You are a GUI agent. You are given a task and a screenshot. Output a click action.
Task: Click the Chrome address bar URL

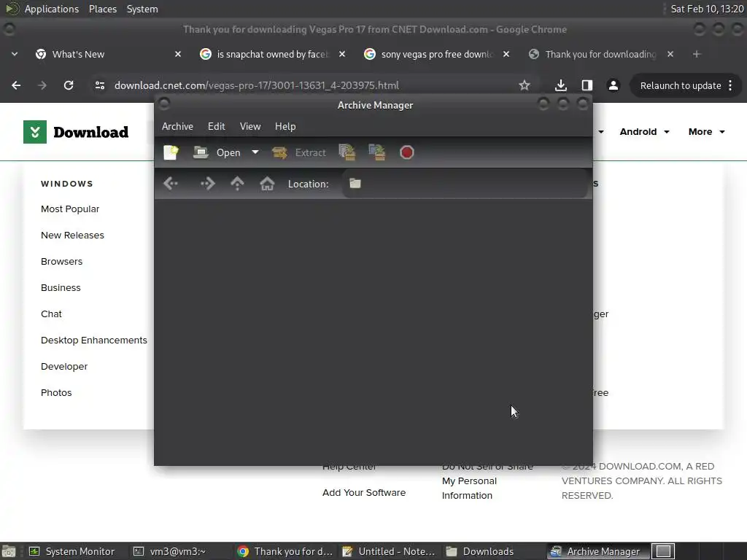(x=256, y=85)
